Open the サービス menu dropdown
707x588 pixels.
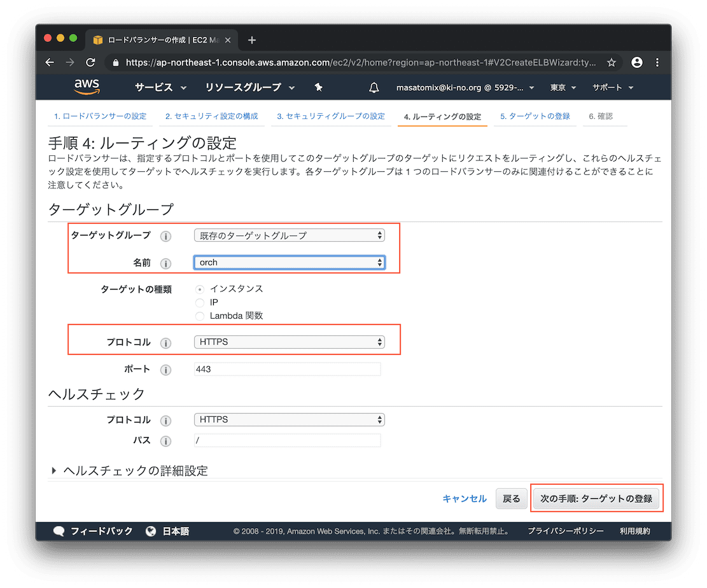pyautogui.click(x=160, y=87)
